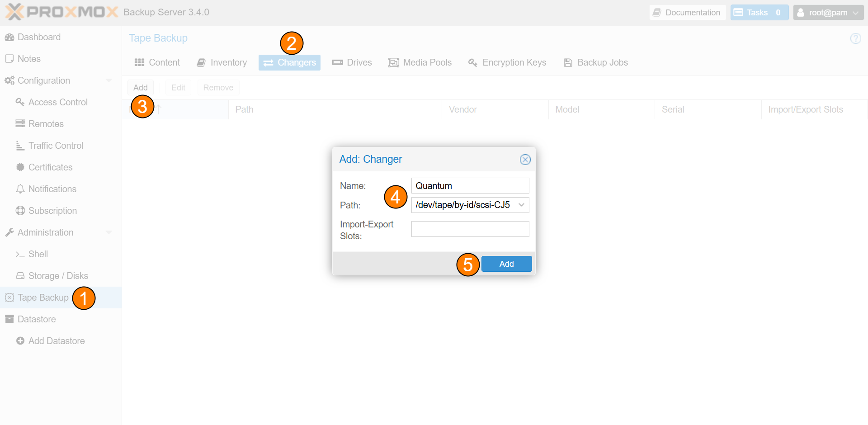The height and width of the screenshot is (425, 868).
Task: Click the Import-Export Slots input field
Action: pos(470,229)
